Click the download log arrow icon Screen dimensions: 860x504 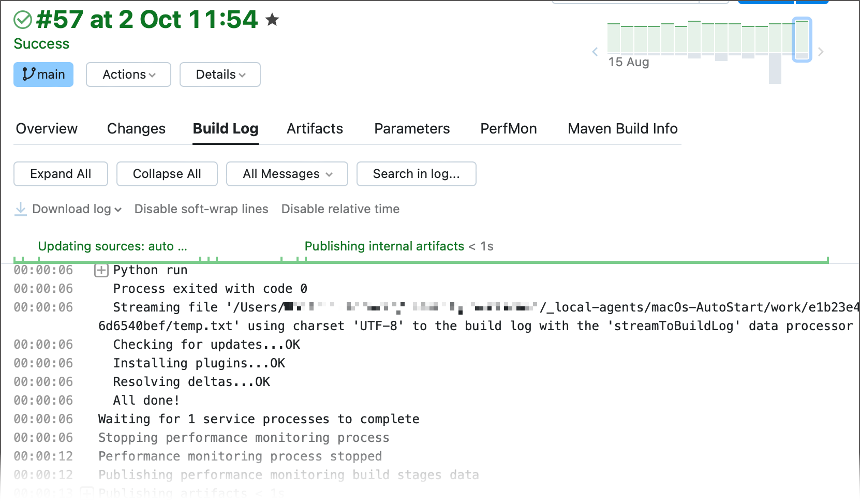click(21, 209)
